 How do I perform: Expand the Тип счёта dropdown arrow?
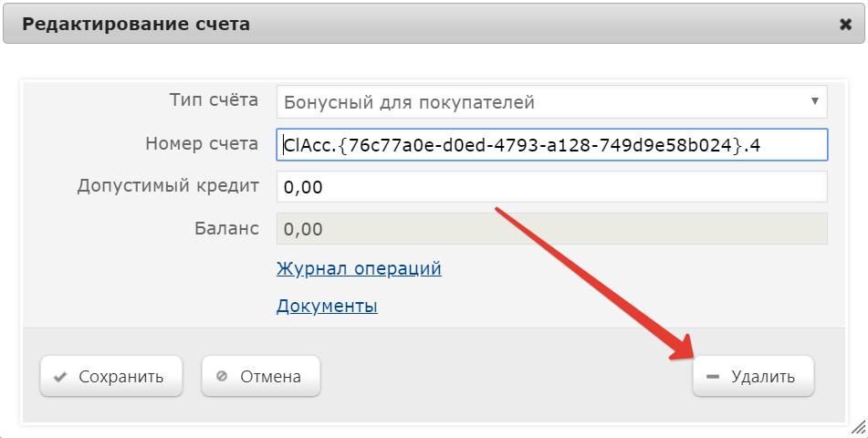814,100
